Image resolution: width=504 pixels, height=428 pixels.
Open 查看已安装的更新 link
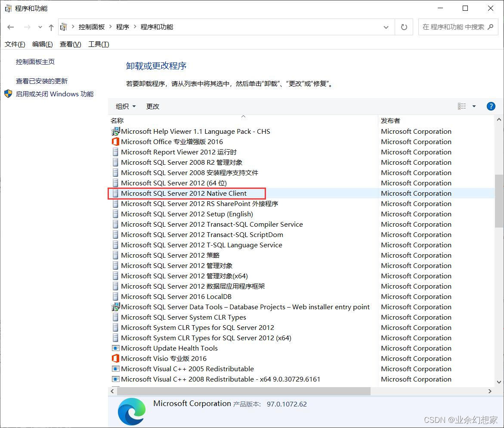click(x=42, y=81)
